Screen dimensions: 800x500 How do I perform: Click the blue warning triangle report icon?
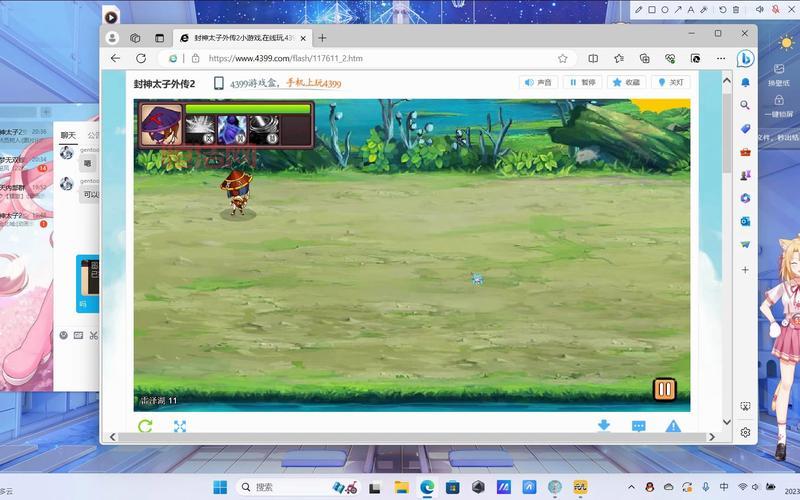673,426
